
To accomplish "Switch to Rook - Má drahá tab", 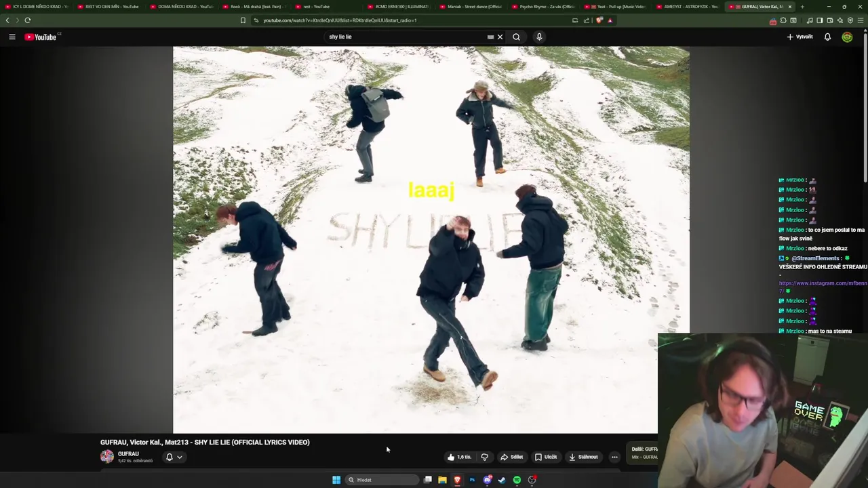I will [253, 7].
